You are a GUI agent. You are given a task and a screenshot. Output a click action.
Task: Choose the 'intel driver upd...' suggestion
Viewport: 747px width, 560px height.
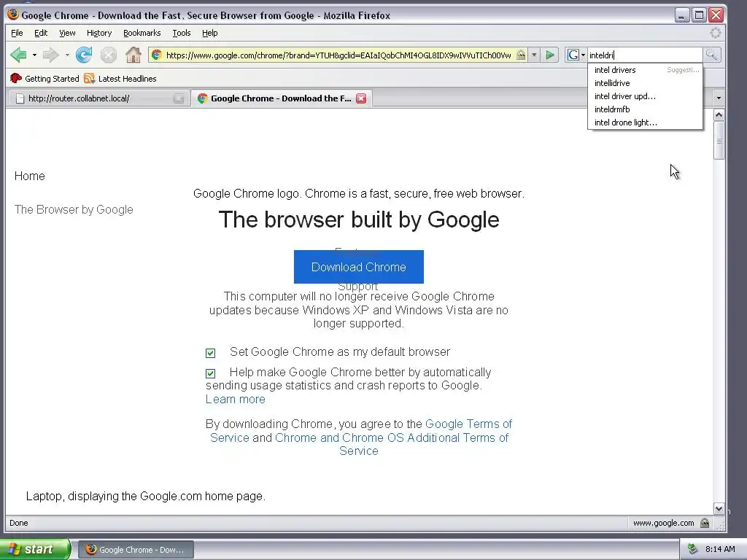point(645,96)
